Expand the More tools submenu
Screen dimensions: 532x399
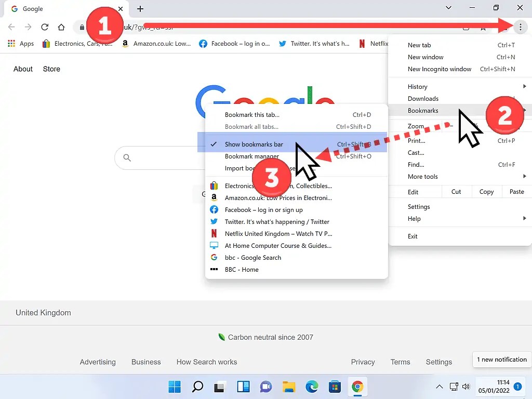(460, 176)
